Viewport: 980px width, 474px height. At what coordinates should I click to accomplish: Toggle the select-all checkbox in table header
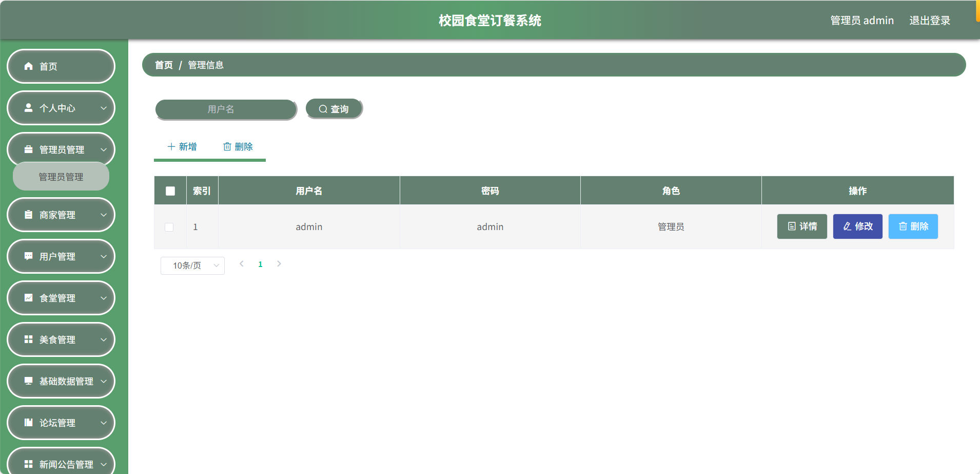coord(170,191)
